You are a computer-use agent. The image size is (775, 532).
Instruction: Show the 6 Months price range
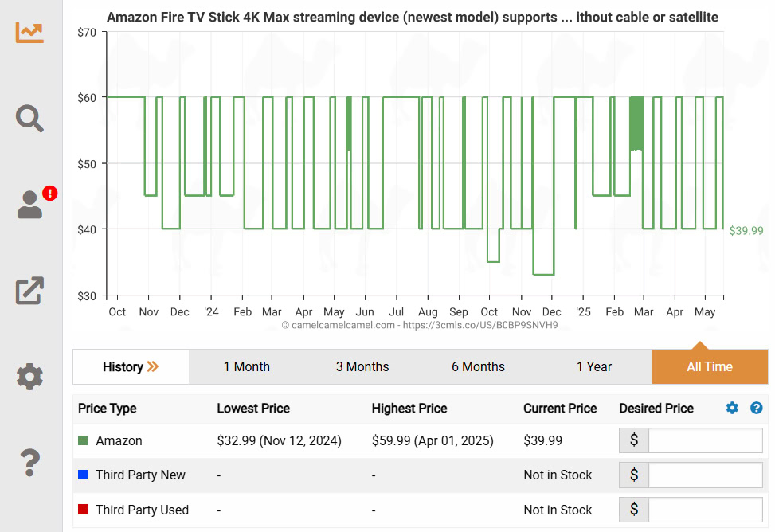point(478,366)
